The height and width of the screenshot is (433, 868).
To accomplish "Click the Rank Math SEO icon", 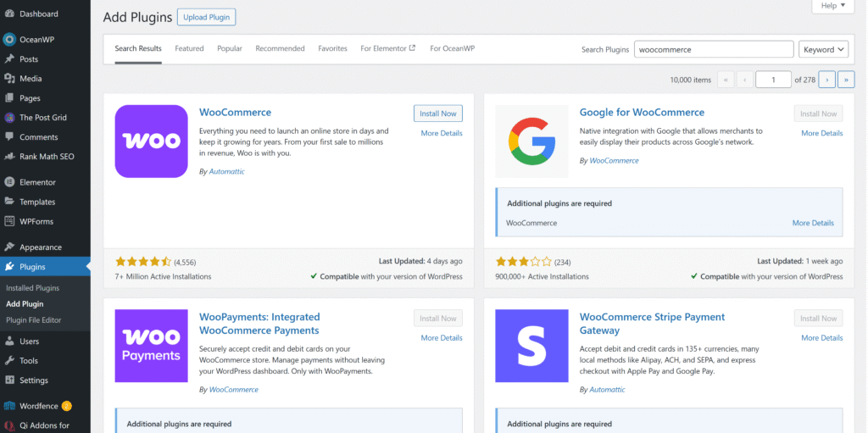I will [9, 156].
